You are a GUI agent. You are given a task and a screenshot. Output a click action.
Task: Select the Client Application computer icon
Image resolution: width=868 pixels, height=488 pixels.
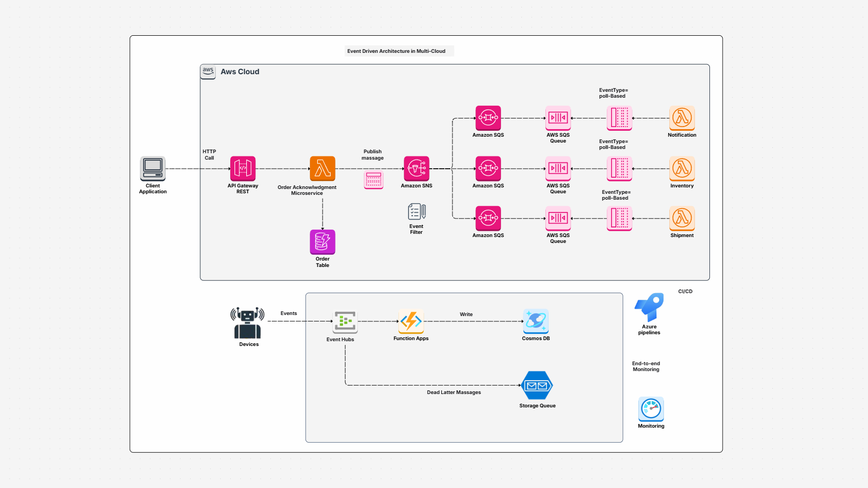pyautogui.click(x=153, y=169)
